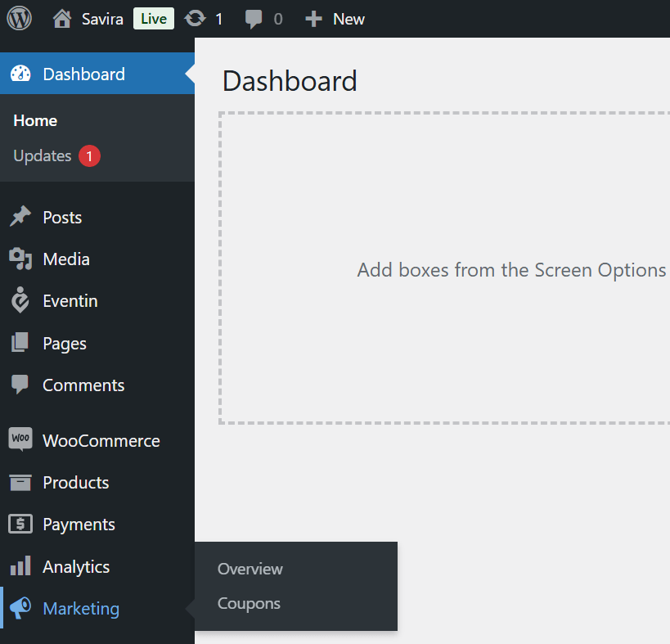Open the Overview submenu item

pyautogui.click(x=250, y=569)
